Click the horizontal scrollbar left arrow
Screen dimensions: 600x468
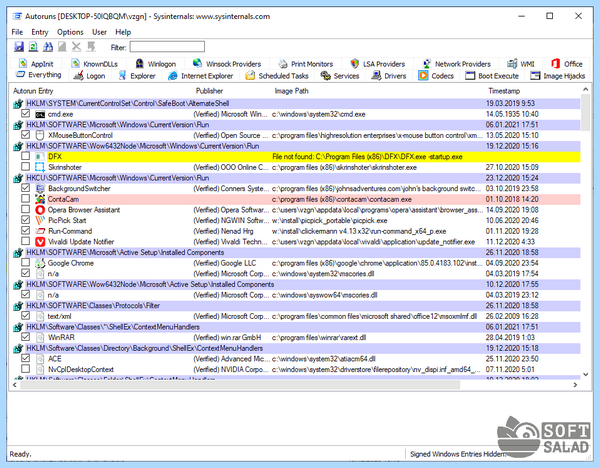tap(15, 385)
